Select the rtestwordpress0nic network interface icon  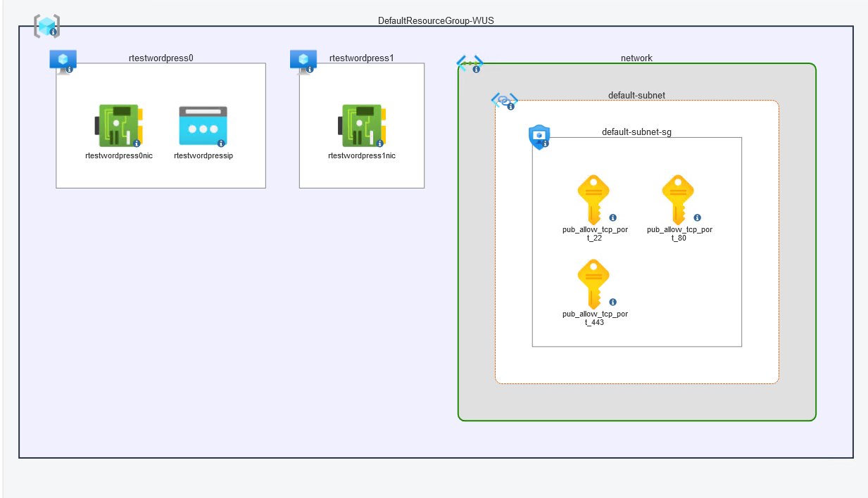117,124
